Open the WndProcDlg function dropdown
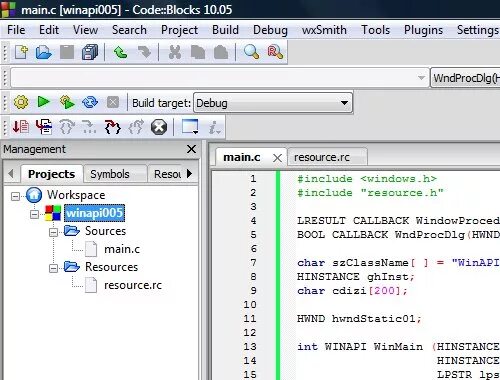500x380 pixels. (x=465, y=78)
